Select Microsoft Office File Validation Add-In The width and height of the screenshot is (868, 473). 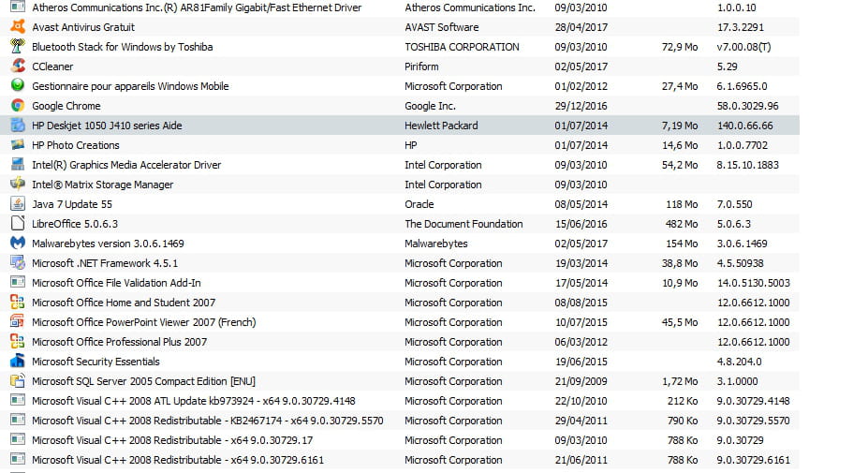pos(116,283)
